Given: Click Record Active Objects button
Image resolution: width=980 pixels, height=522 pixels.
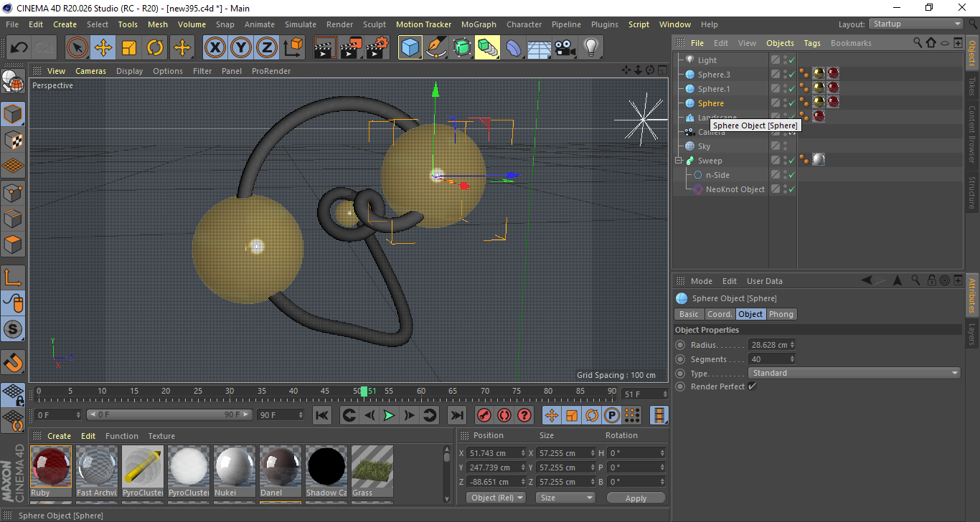Looking at the screenshot, I should click(x=484, y=415).
